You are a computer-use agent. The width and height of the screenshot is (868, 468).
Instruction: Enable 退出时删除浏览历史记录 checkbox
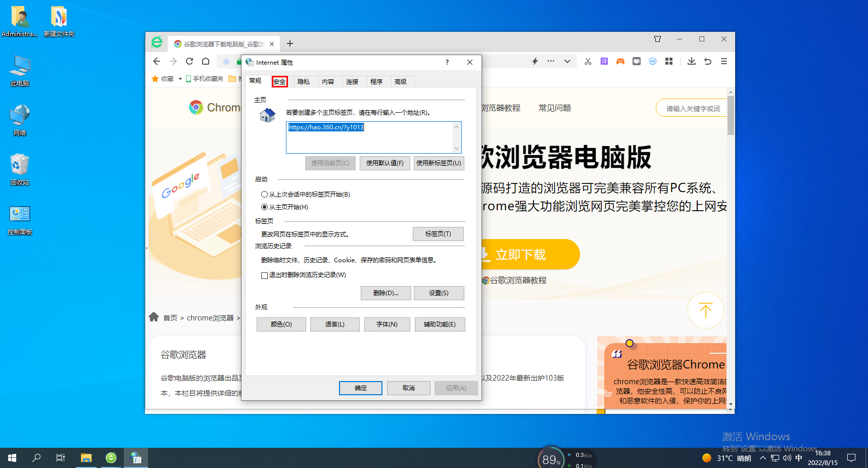[x=304, y=275]
